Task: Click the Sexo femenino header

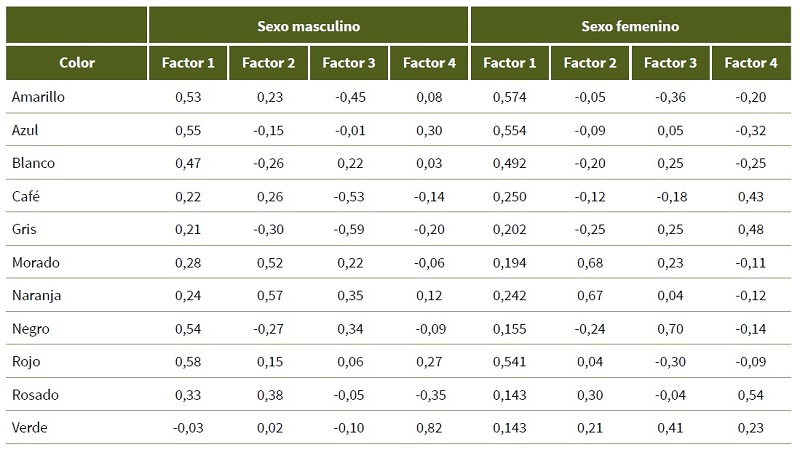Action: pos(630,26)
